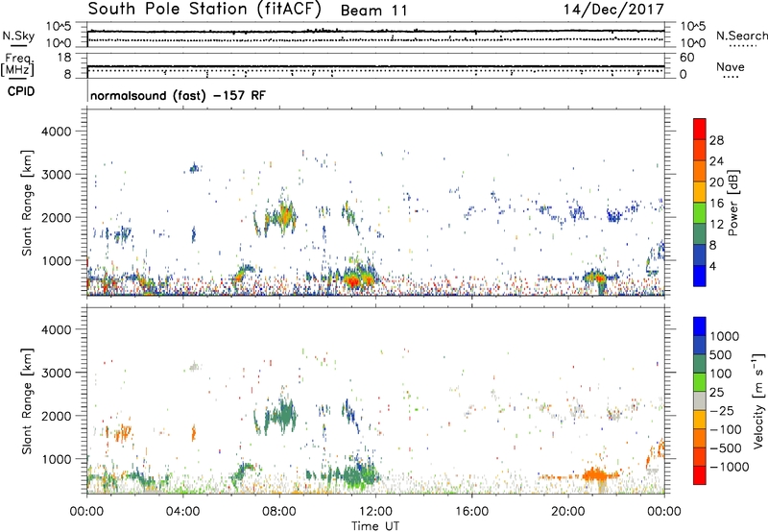The height and width of the screenshot is (532, 768).
Task: Click the red top segment of Power color bar
Action: tap(700, 129)
